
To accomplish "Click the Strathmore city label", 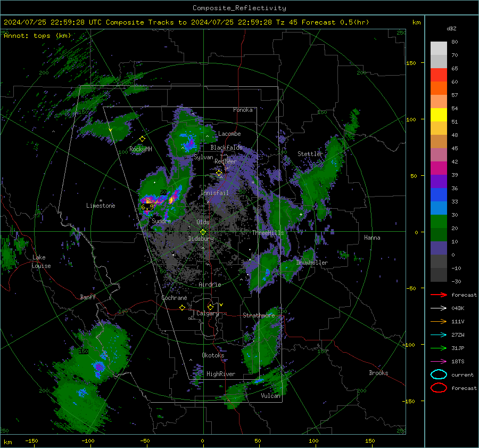I will (259, 315).
